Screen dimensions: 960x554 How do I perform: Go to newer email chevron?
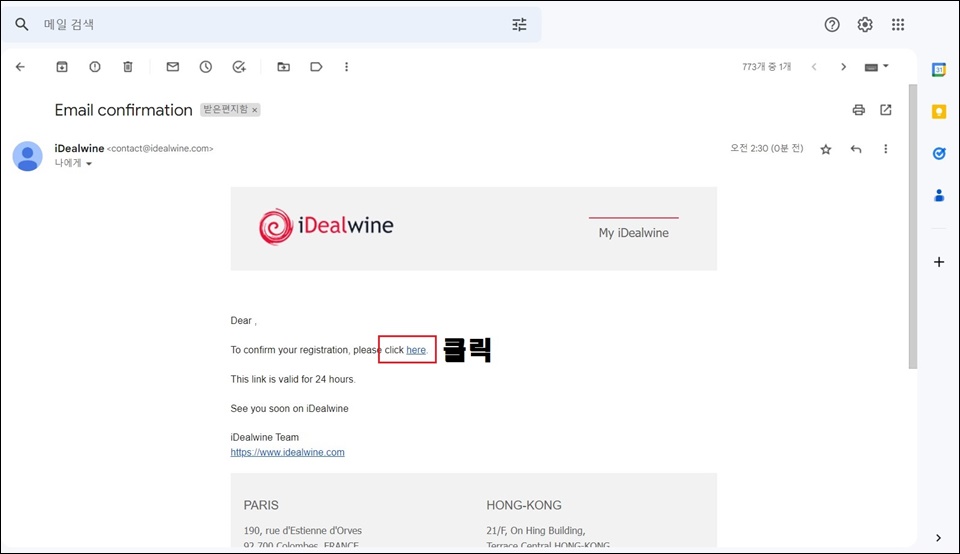[x=814, y=67]
